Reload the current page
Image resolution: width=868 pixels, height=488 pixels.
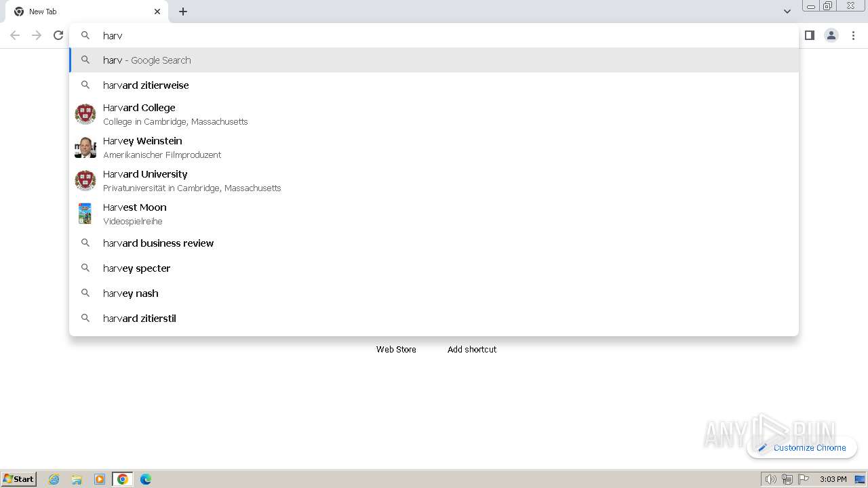[58, 35]
